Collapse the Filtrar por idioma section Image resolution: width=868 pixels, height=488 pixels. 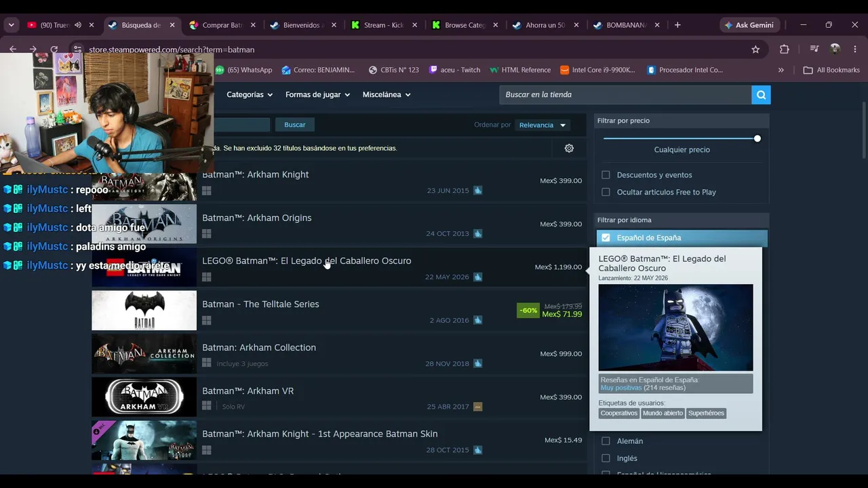(682, 220)
